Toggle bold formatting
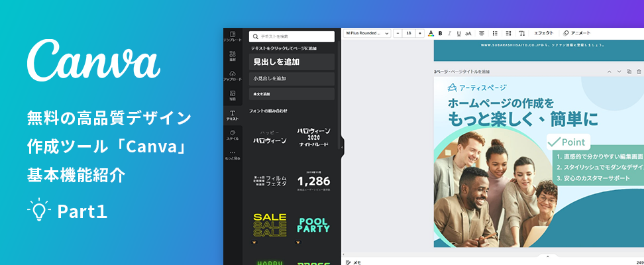This screenshot has width=644, height=265. coord(441,33)
